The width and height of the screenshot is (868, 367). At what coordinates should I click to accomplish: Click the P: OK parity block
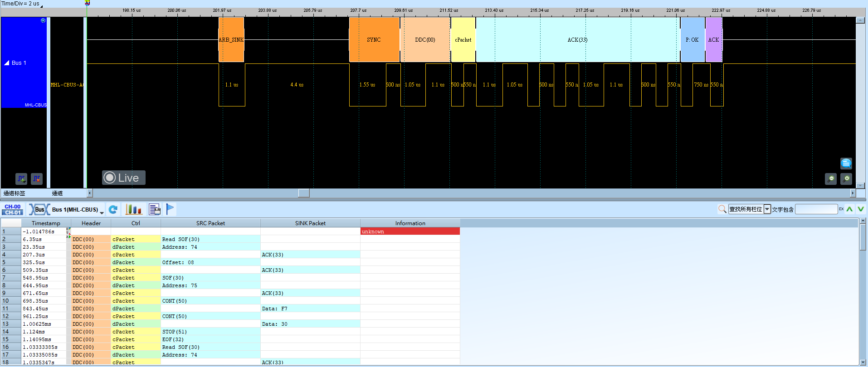692,39
